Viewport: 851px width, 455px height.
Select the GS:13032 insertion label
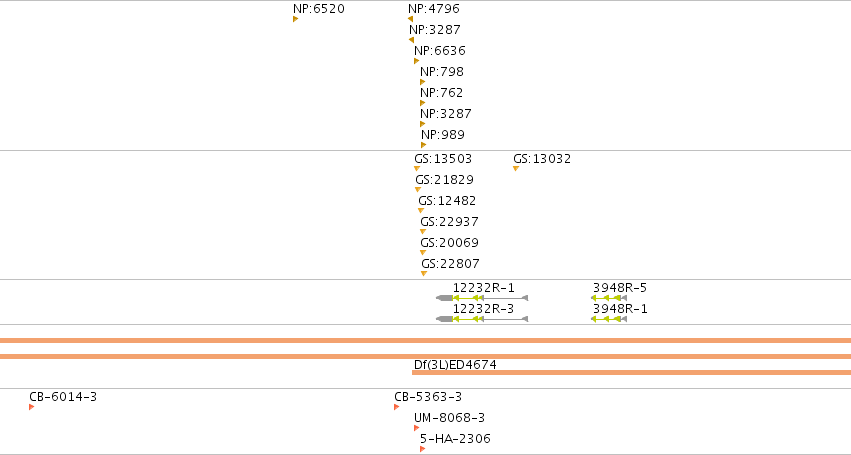[x=542, y=159]
